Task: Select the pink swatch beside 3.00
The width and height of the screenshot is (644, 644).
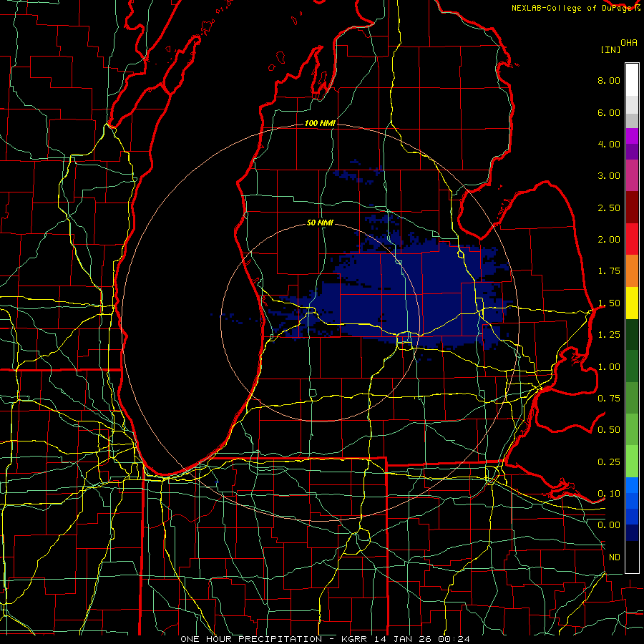Action: 632,175
